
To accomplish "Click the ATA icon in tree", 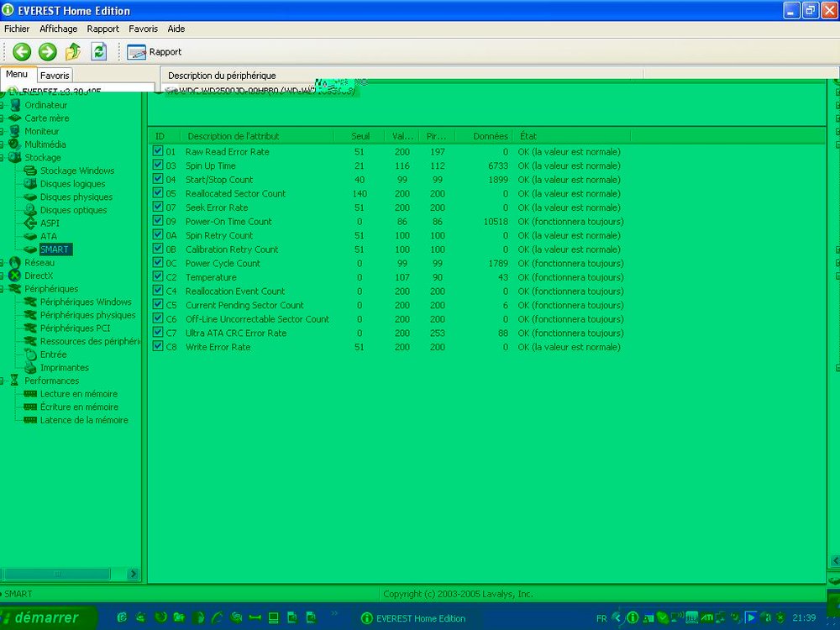I will (30, 236).
